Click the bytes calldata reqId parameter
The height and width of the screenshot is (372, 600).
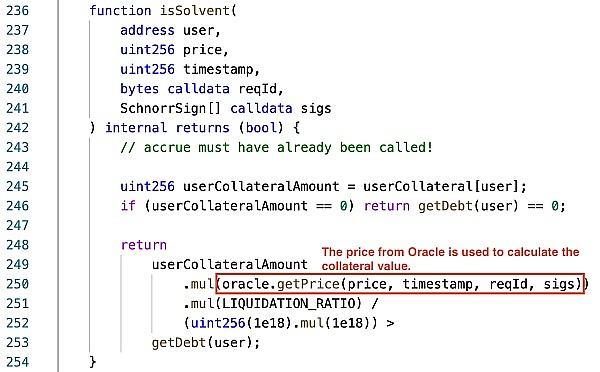202,89
